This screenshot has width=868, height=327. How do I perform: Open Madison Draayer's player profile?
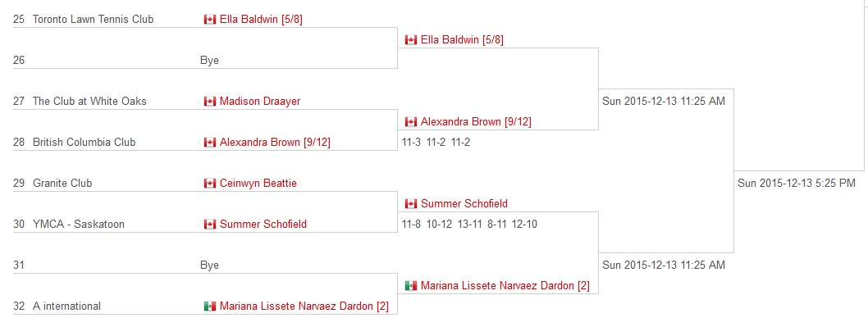[x=260, y=102]
